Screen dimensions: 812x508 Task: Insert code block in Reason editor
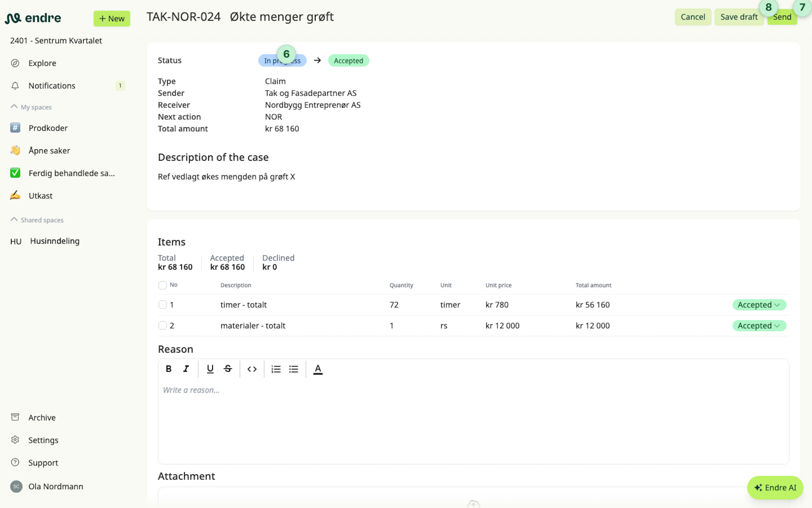click(252, 369)
